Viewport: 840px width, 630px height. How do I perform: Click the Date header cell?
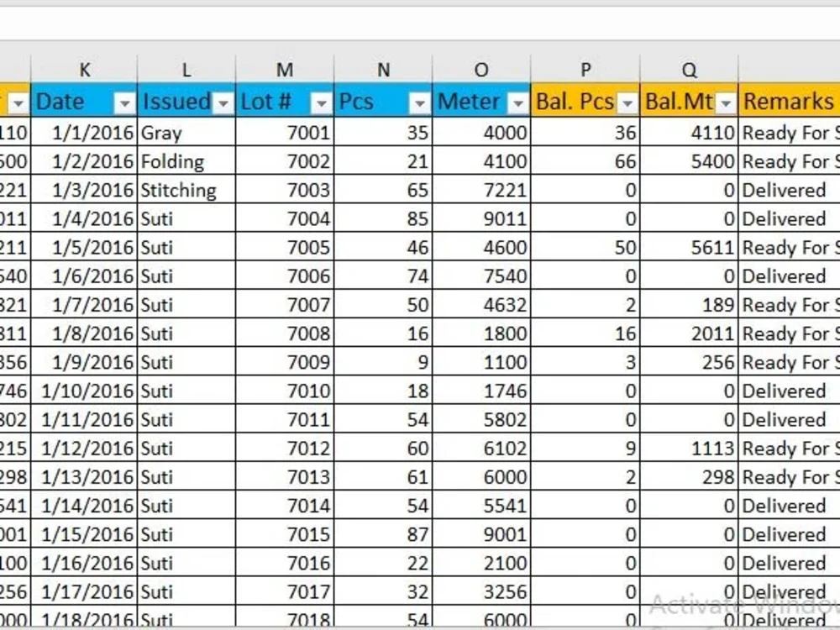tap(84, 101)
